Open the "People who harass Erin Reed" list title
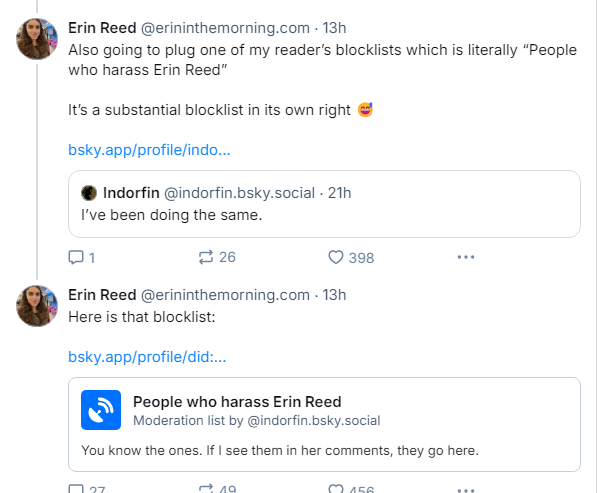The width and height of the screenshot is (614, 493). click(x=237, y=401)
